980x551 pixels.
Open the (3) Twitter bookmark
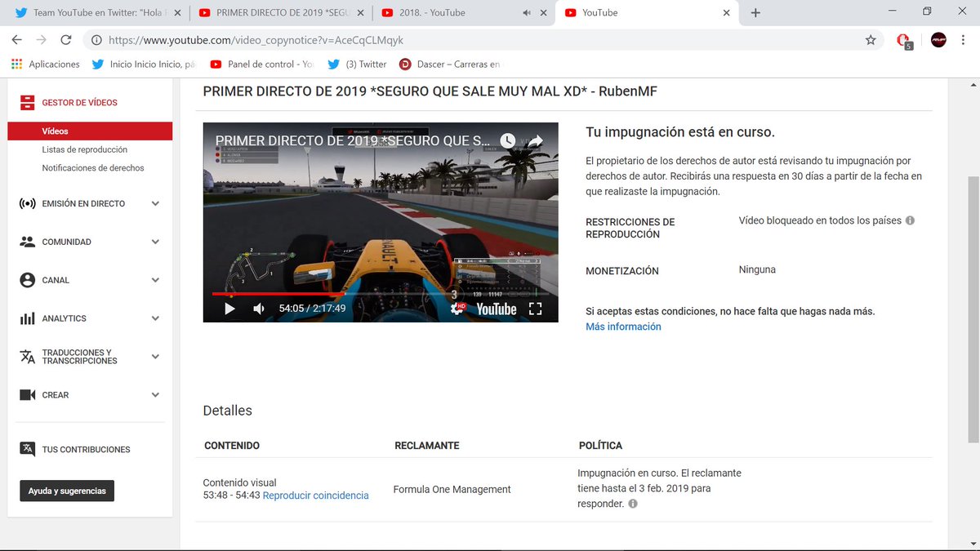point(357,64)
